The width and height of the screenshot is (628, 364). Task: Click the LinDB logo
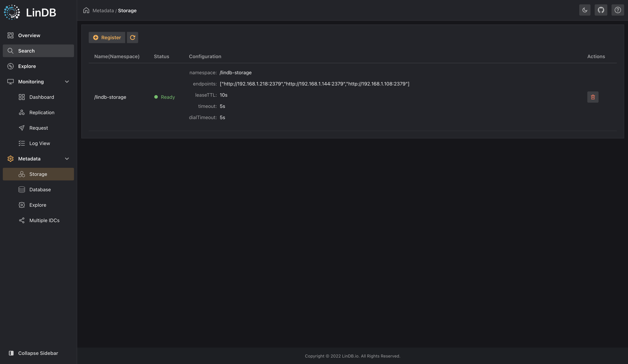pyautogui.click(x=30, y=12)
